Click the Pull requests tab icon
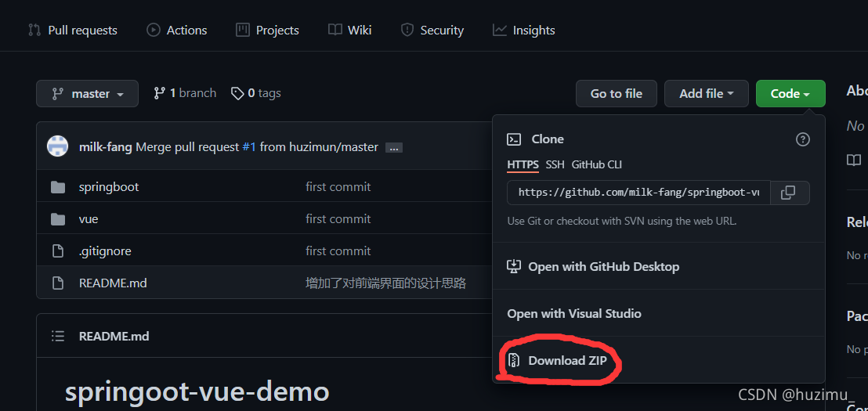Screen dimensions: 868x411 [34, 30]
